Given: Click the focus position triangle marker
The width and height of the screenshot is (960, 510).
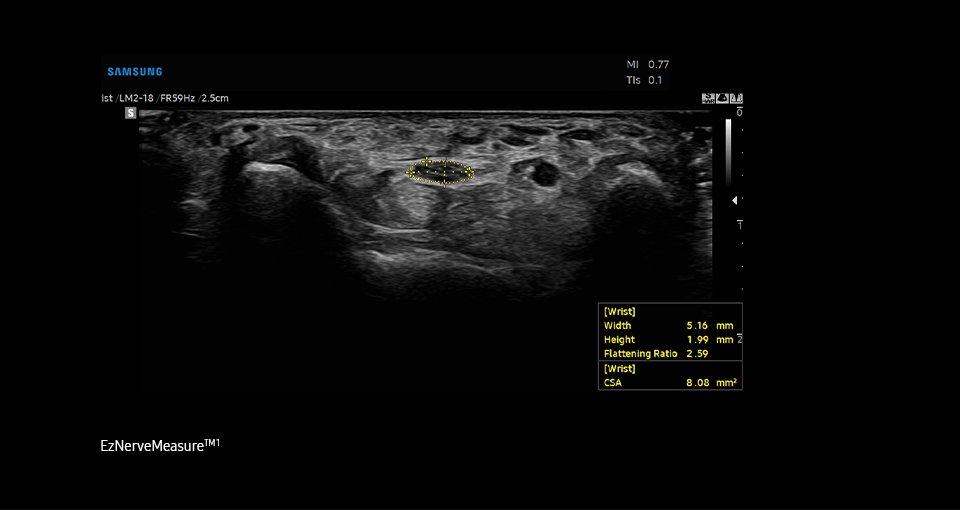Looking at the screenshot, I should pos(735,200).
